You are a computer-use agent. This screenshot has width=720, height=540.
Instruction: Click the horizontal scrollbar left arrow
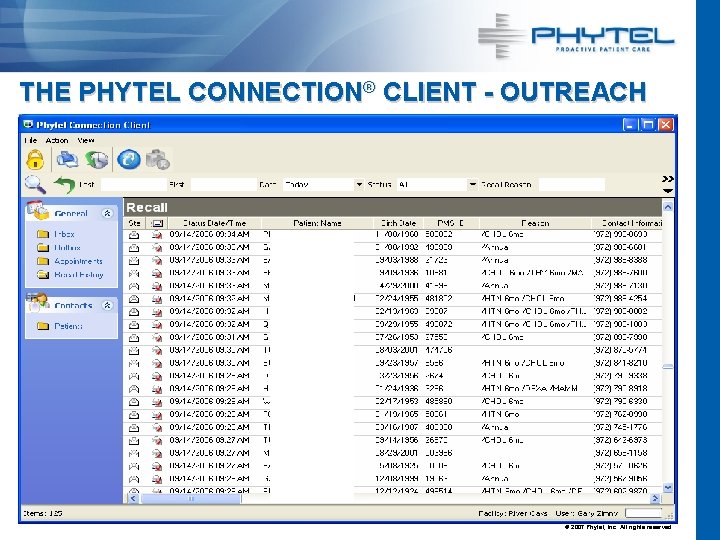pyautogui.click(x=133, y=498)
